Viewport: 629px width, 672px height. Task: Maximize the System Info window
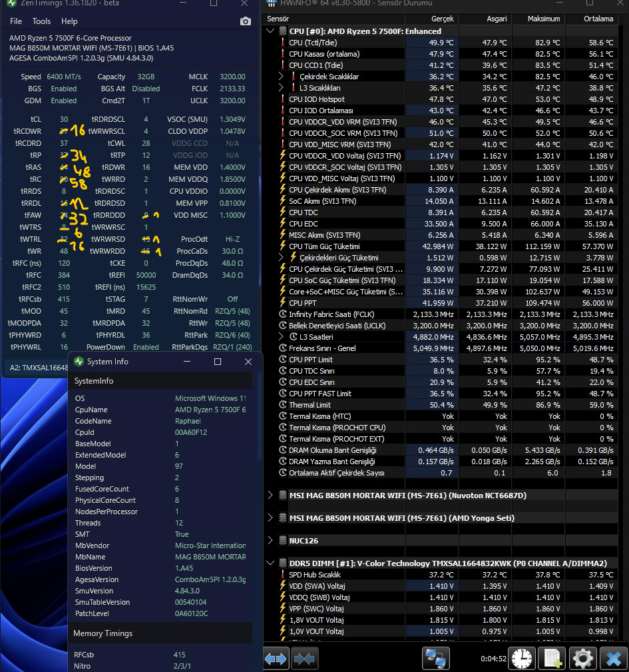(218, 362)
